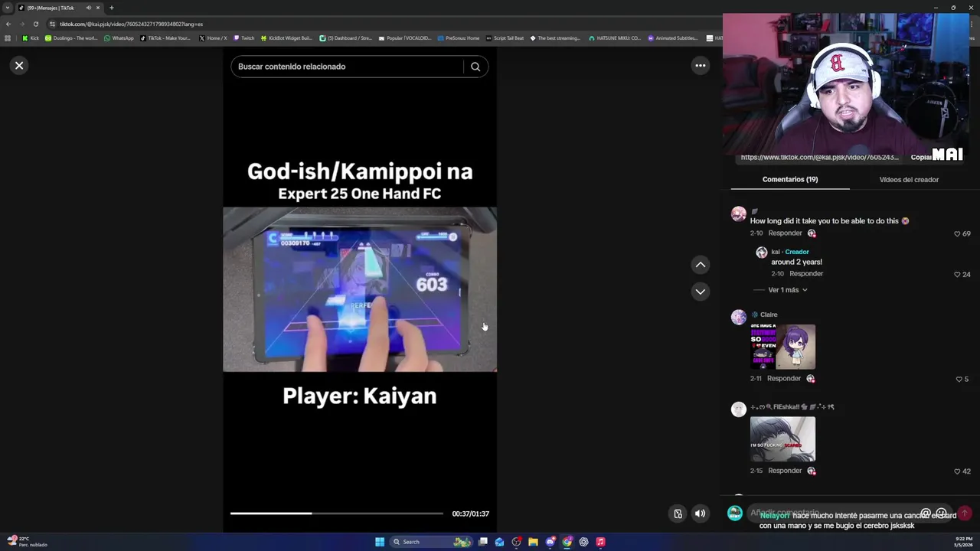This screenshot has height=551, width=980.
Task: Open Claire's profile avatar
Action: [738, 317]
